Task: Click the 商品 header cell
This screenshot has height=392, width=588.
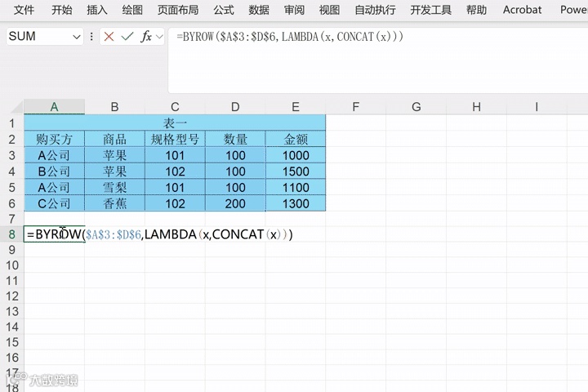Action: coord(115,139)
